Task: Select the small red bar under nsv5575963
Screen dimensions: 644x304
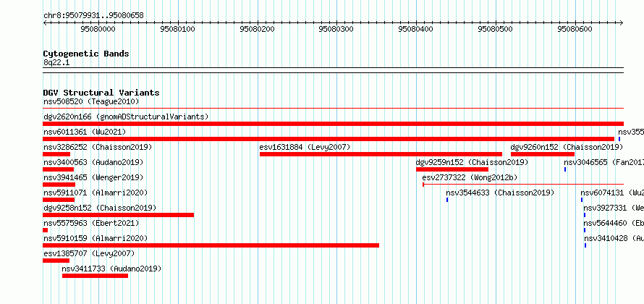Action: (x=45, y=230)
